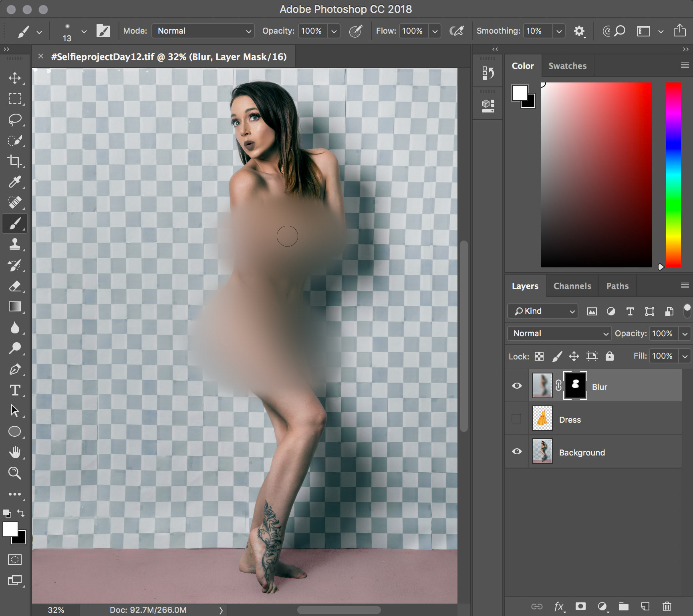
Task: Select the Horizontal Type tool
Action: click(x=15, y=390)
